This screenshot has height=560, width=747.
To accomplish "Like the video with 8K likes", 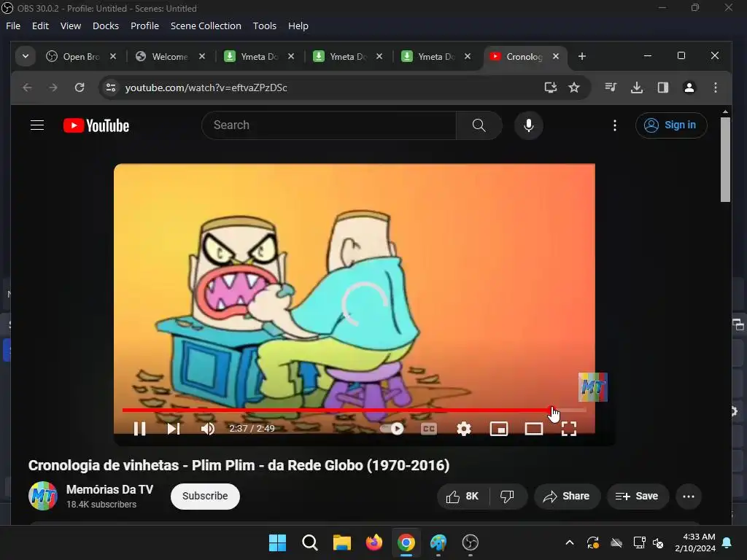I will (x=463, y=497).
